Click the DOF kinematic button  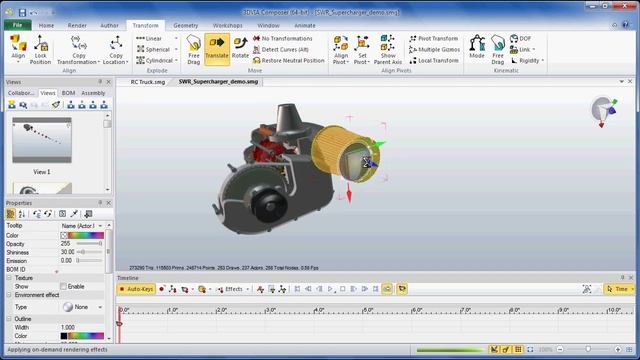521,38
